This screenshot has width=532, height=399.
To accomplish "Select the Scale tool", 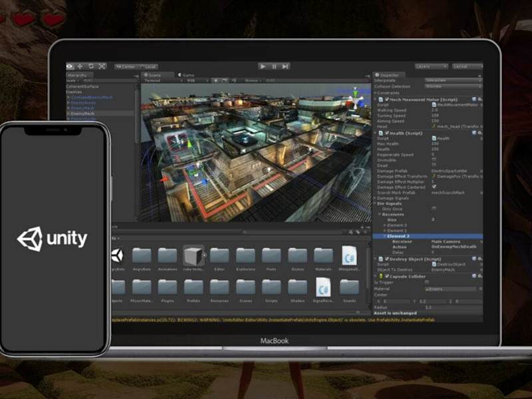I will (102, 66).
